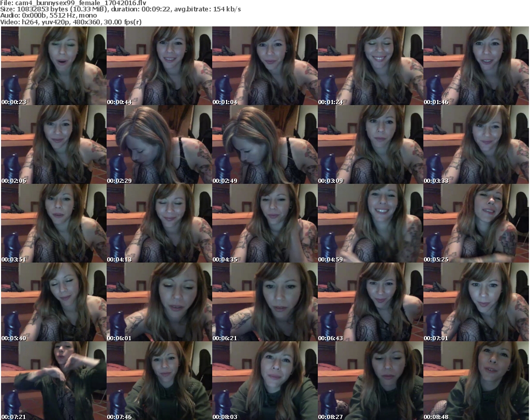Image resolution: width=530 pixels, height=420 pixels.
Task: Choose the thumbnail stamped 00:07:01
Action: pos(476,302)
